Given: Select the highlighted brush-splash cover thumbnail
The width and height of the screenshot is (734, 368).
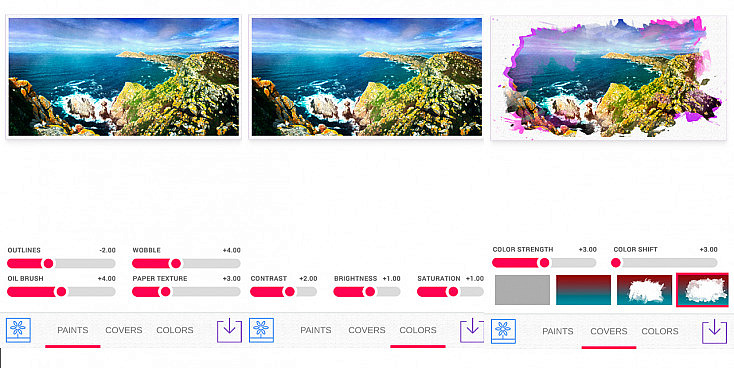Looking at the screenshot, I should tap(702, 290).
